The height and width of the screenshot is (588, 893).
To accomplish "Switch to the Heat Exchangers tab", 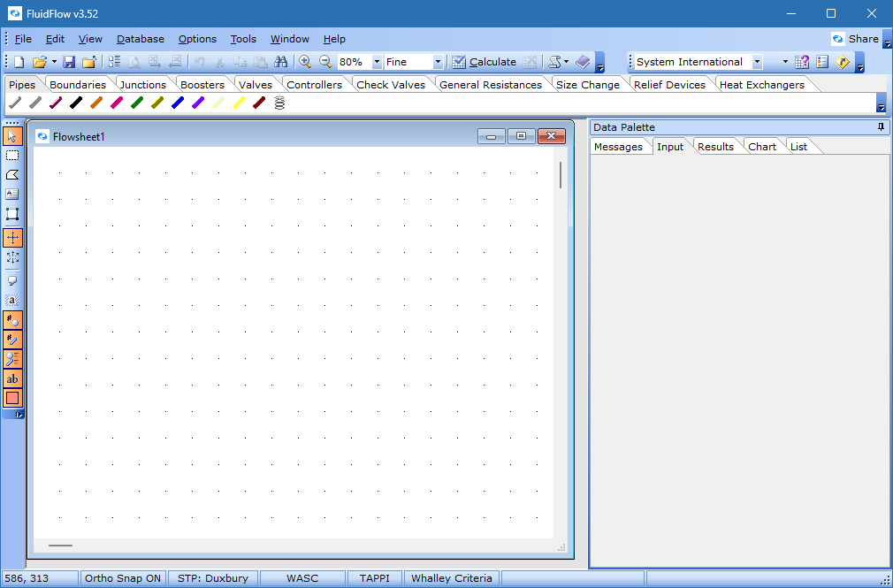I will click(x=762, y=85).
